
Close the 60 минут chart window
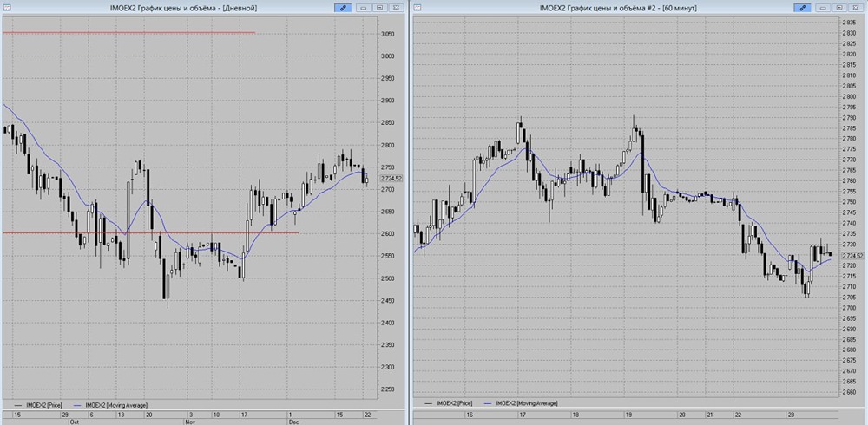click(855, 7)
